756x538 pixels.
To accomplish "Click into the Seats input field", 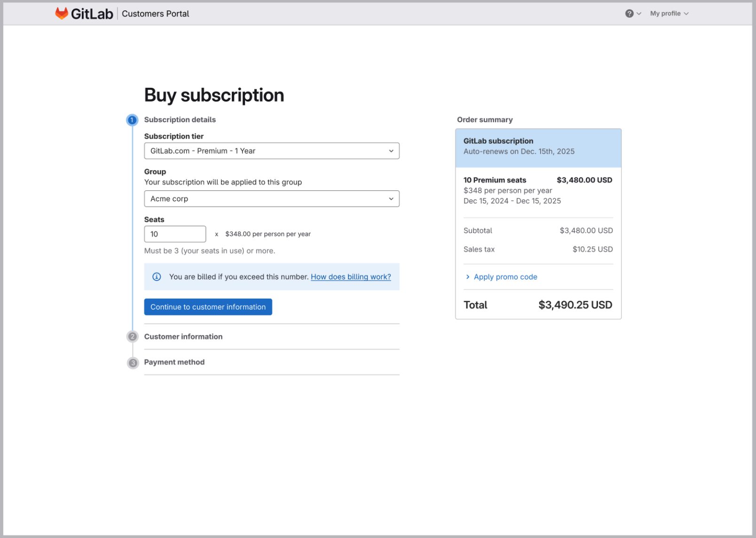I will pos(175,234).
